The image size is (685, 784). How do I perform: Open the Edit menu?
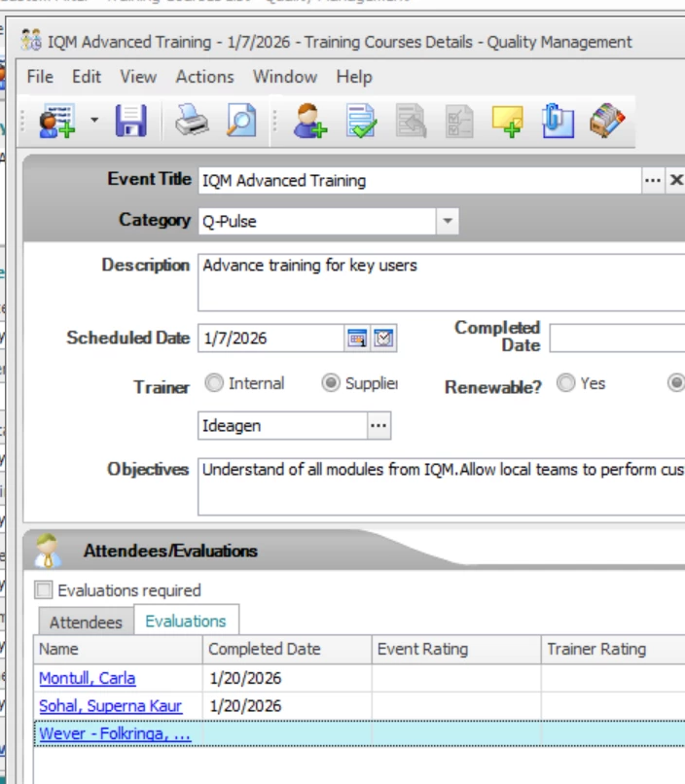tap(87, 77)
